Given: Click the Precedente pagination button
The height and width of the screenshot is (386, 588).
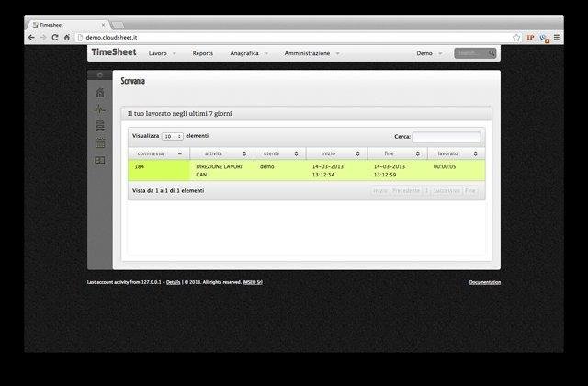Looking at the screenshot, I should tap(406, 190).
